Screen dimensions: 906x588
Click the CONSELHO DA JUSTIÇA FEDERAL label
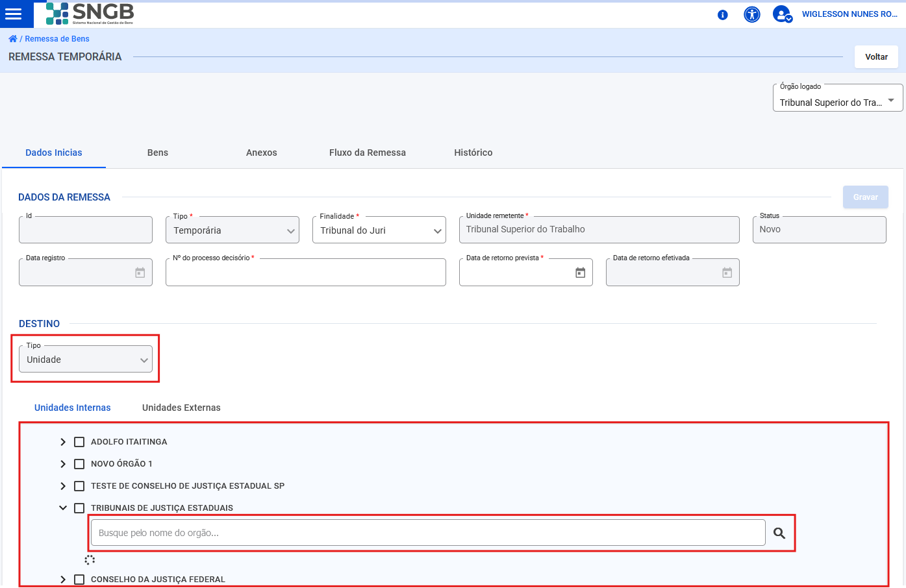[158, 580]
